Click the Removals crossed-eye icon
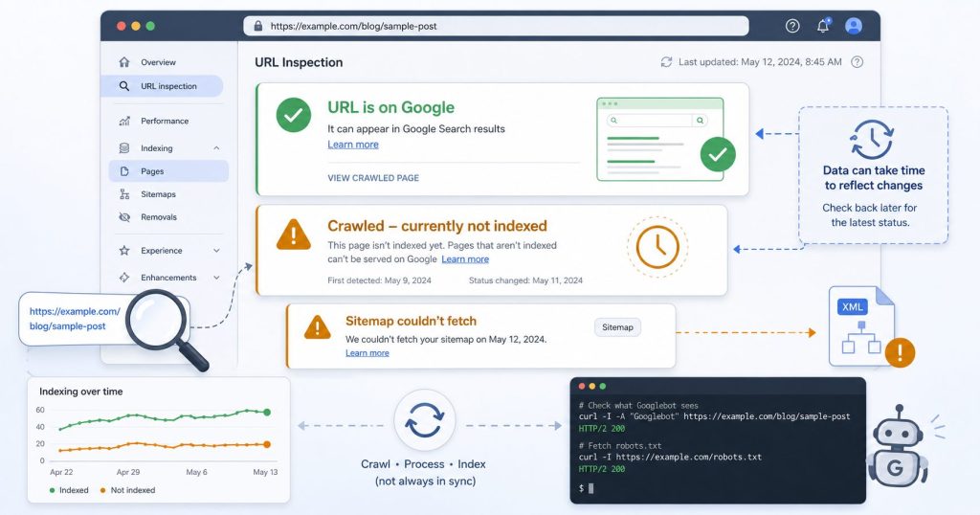This screenshot has width=980, height=515. coord(124,217)
